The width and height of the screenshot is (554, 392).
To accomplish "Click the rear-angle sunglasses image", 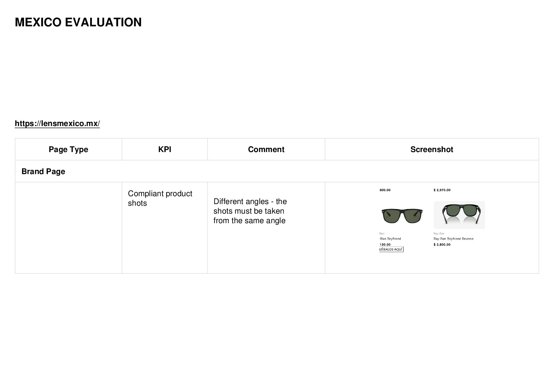I will [459, 215].
